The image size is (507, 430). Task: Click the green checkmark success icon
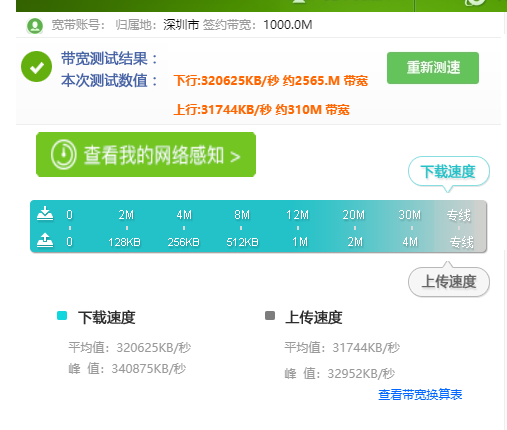coord(36,67)
